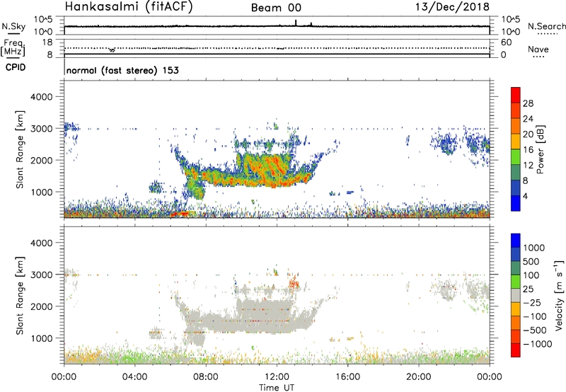Screen dimensions: 566x392
Task: Click the '04:00' time axis tick label
Action: [x=135, y=377]
